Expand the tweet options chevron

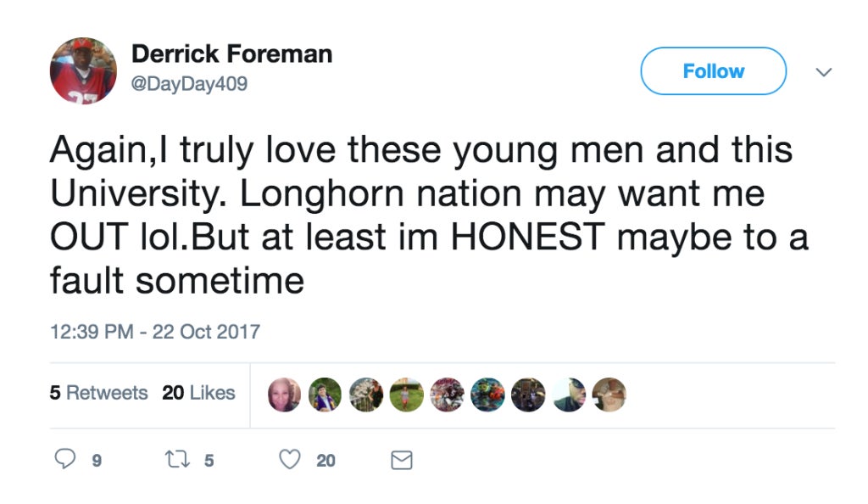click(824, 72)
